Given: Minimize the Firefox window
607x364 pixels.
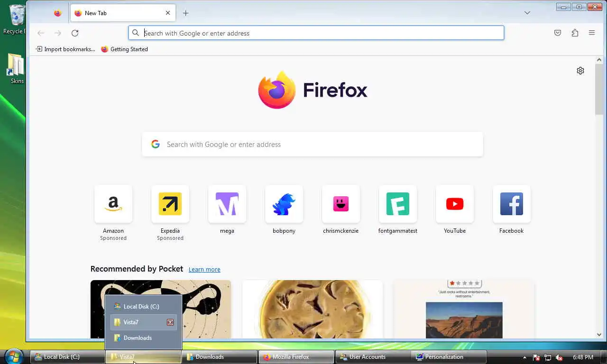Looking at the screenshot, I should tap(563, 7).
